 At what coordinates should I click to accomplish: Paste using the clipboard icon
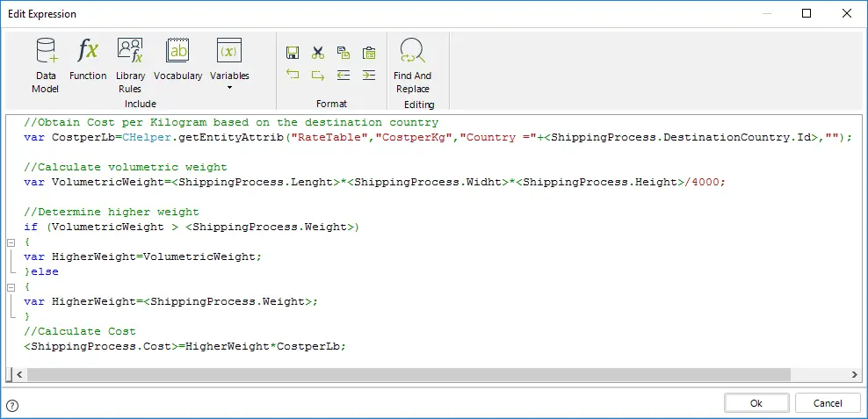(x=369, y=53)
